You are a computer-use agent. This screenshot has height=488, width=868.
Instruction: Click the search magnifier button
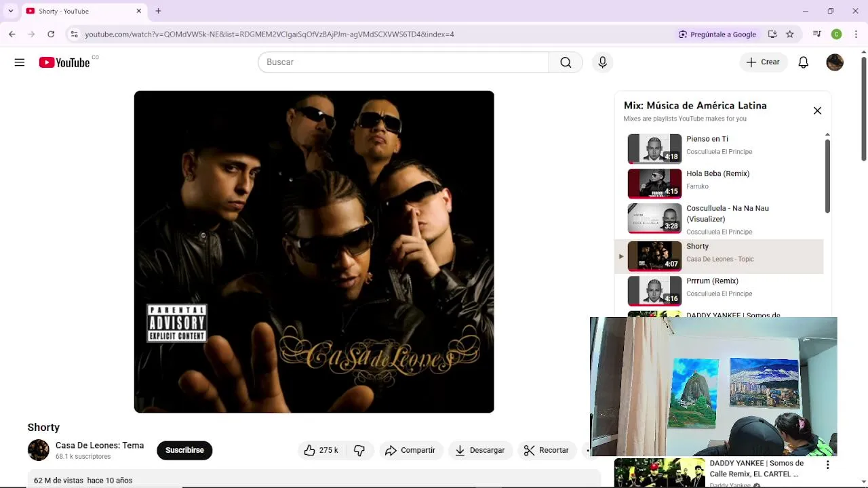coord(566,62)
